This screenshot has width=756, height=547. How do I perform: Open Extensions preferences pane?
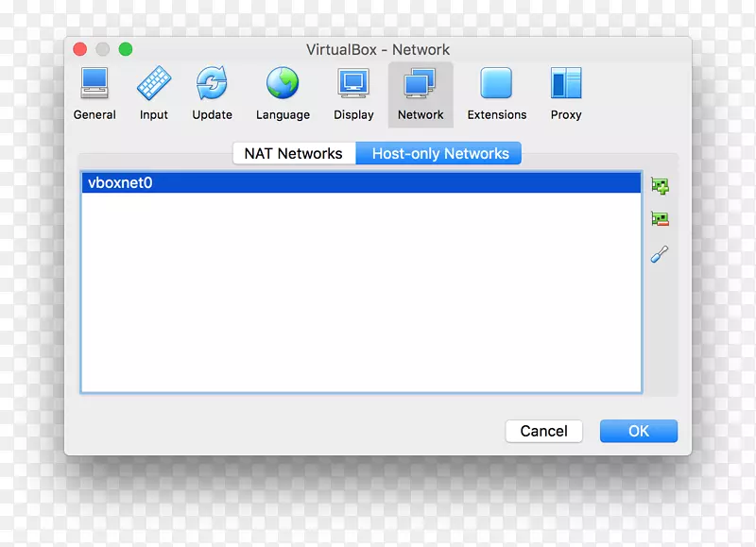click(496, 92)
